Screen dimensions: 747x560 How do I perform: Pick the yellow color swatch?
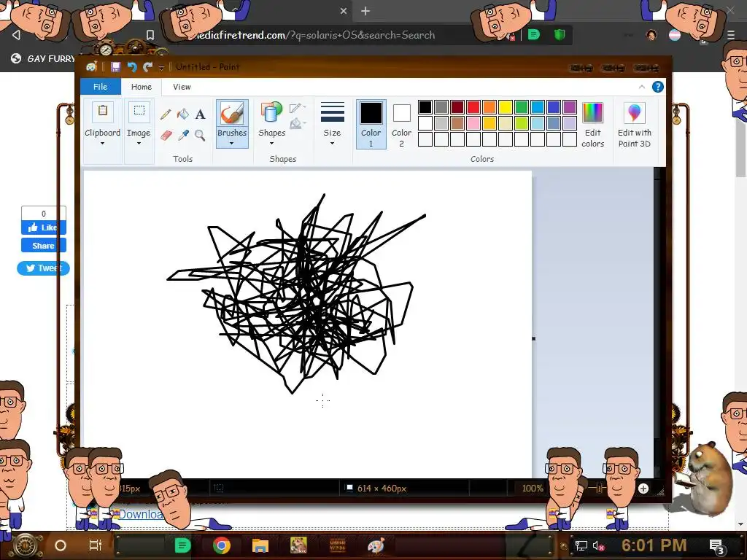(x=505, y=107)
